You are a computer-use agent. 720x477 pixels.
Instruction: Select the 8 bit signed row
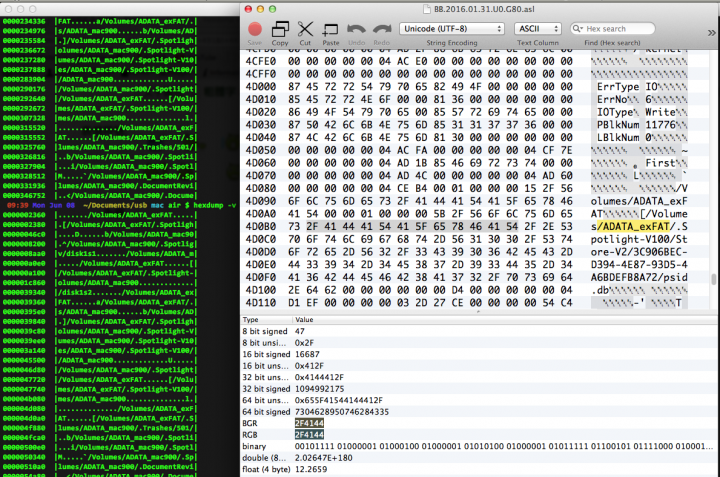pos(479,331)
